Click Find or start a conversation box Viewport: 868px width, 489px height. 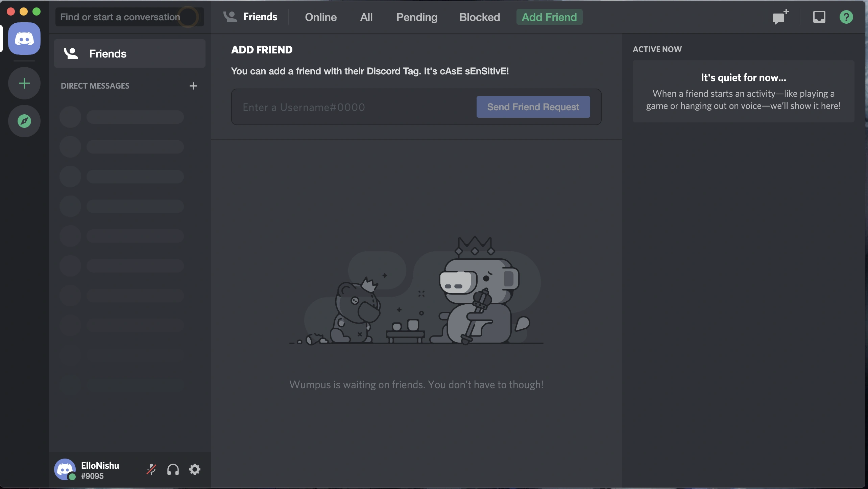point(129,17)
